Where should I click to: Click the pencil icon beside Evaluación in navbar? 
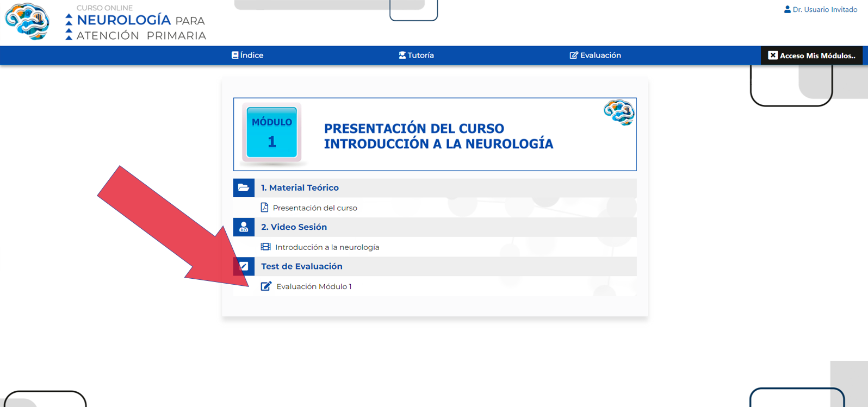coord(573,55)
